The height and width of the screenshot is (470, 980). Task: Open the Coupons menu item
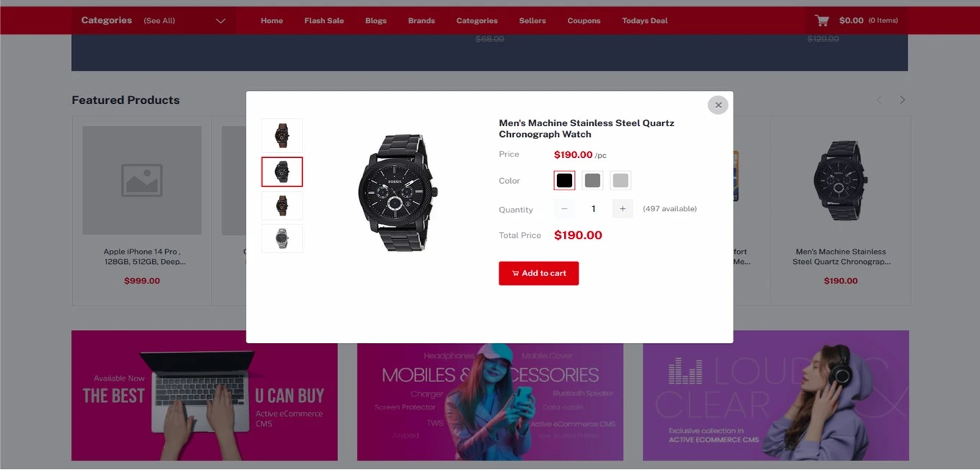pos(584,21)
